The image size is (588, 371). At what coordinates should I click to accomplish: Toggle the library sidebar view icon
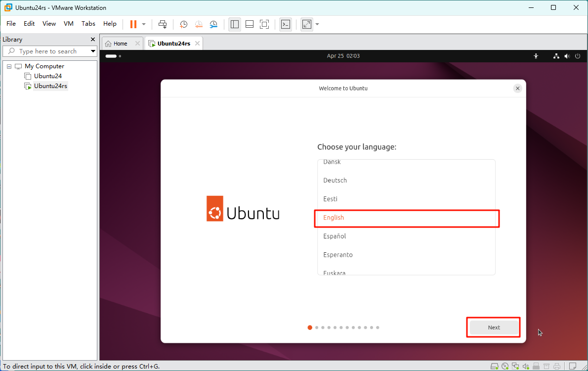tap(234, 24)
